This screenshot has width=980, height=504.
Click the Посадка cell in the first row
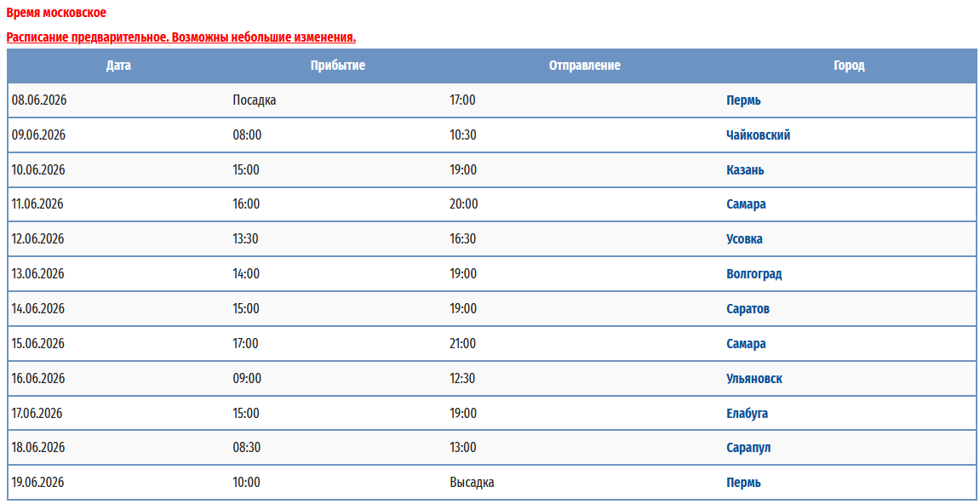pyautogui.click(x=255, y=100)
